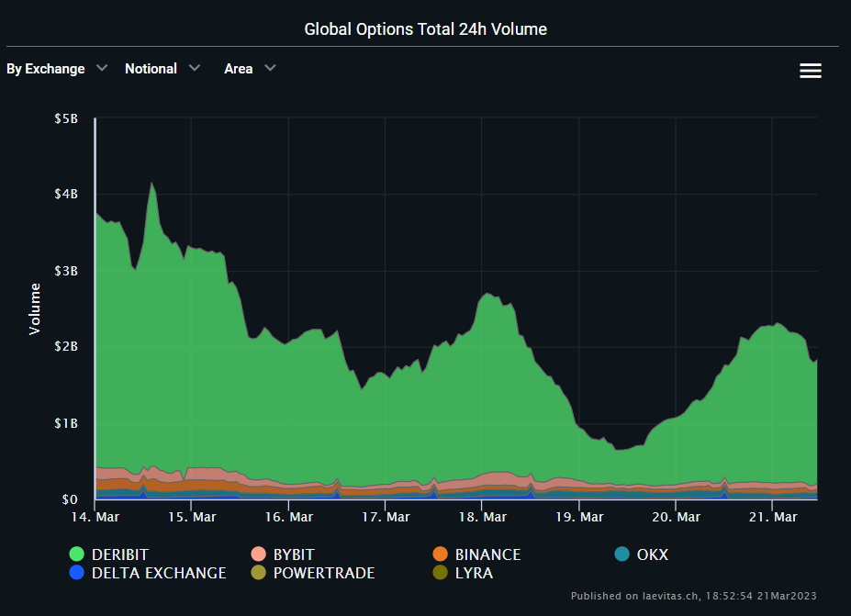Click the olive POWERTRADE legend dot
Image resolution: width=851 pixels, height=616 pixels.
[x=258, y=573]
